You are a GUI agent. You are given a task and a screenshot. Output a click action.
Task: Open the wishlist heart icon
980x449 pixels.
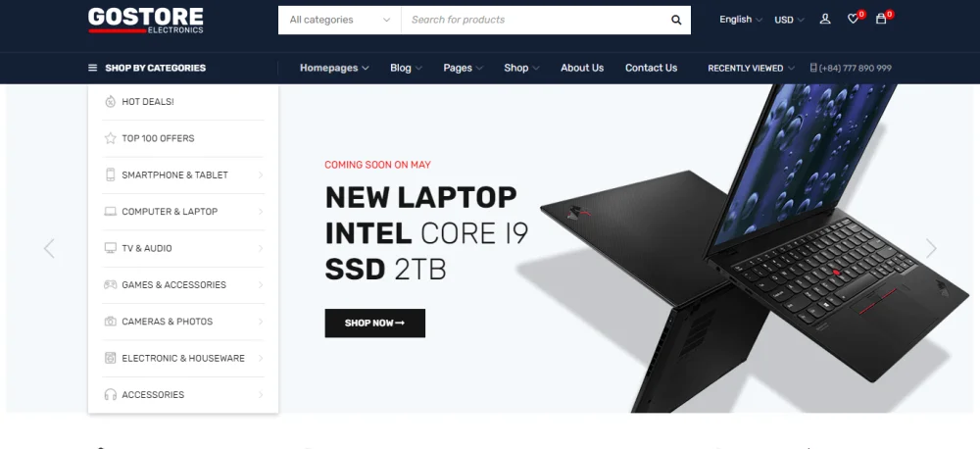pos(854,20)
